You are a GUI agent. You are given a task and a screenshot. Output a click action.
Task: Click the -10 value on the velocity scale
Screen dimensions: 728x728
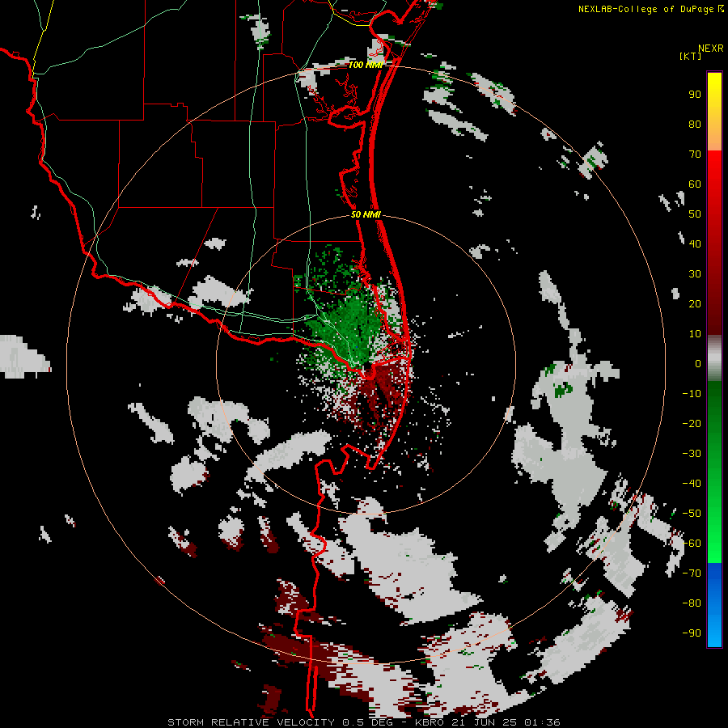[x=692, y=394]
